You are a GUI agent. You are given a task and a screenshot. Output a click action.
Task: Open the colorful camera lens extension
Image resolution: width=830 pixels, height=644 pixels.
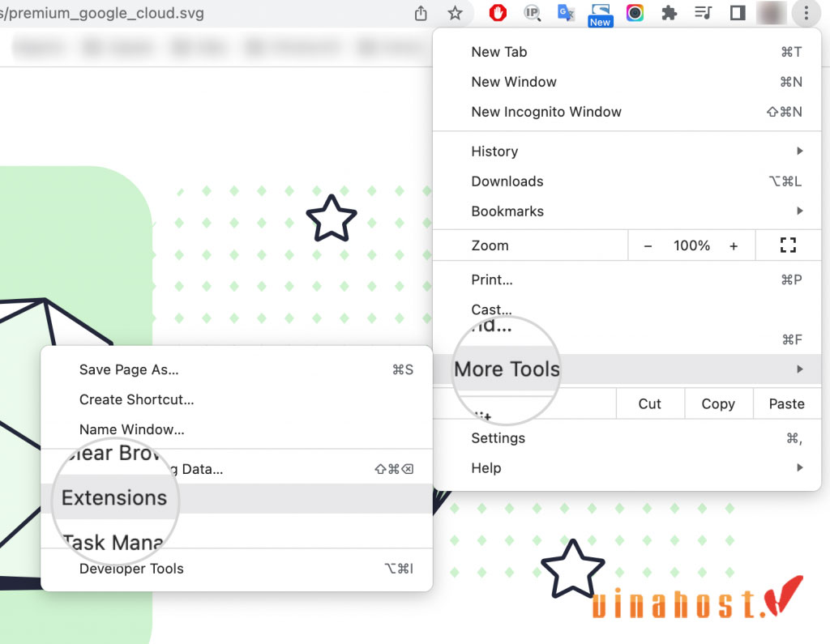pos(635,13)
